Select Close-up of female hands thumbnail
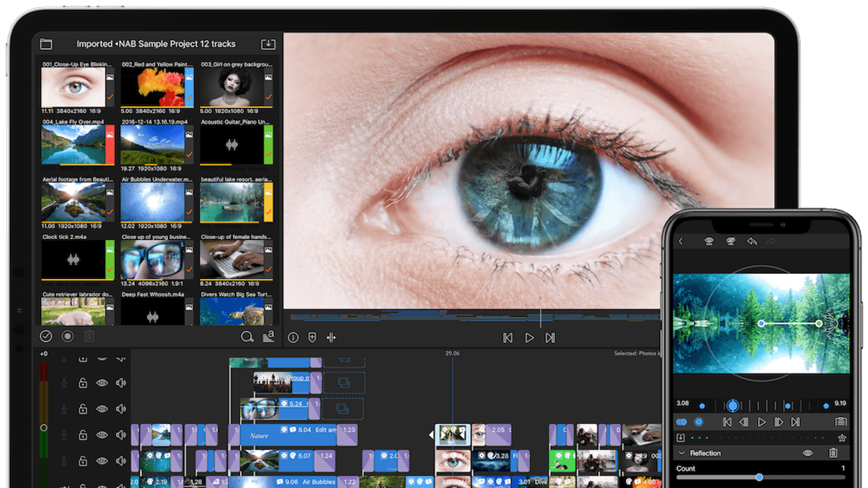Screen dimensions: 868x488 (231, 260)
